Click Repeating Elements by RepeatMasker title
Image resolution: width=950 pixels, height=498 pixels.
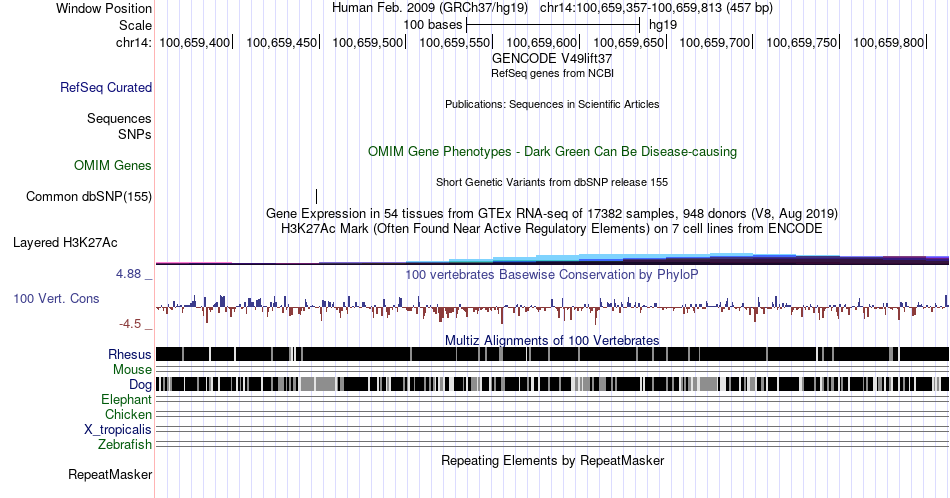pos(552,460)
